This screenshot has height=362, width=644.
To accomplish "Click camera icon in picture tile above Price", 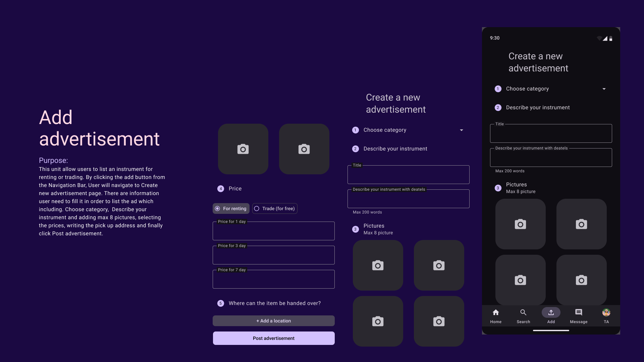I will pyautogui.click(x=243, y=149).
